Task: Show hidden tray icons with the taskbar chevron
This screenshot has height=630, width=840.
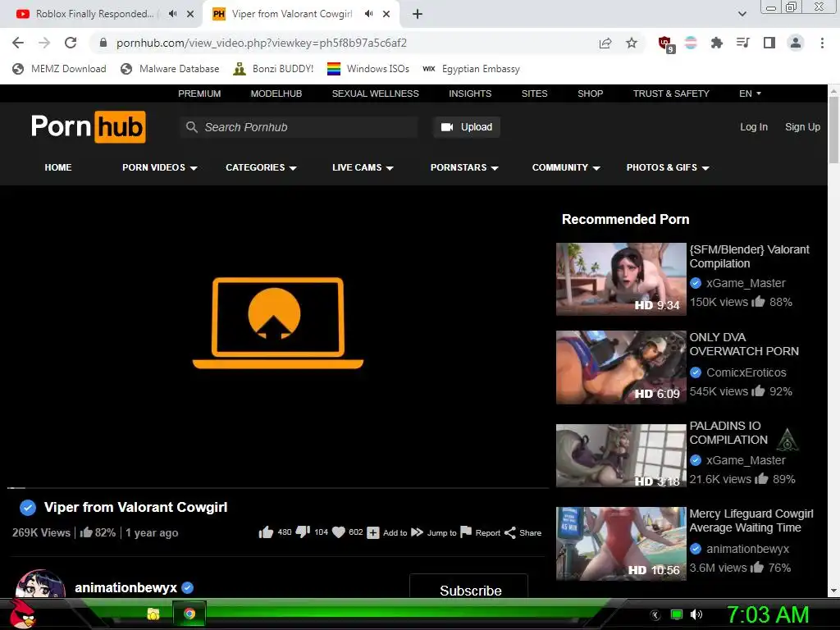Action: tap(655, 614)
